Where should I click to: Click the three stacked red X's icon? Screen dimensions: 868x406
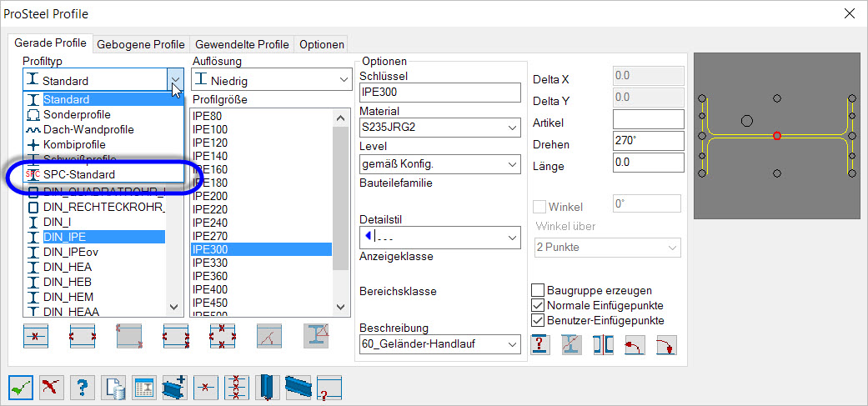tap(236, 388)
